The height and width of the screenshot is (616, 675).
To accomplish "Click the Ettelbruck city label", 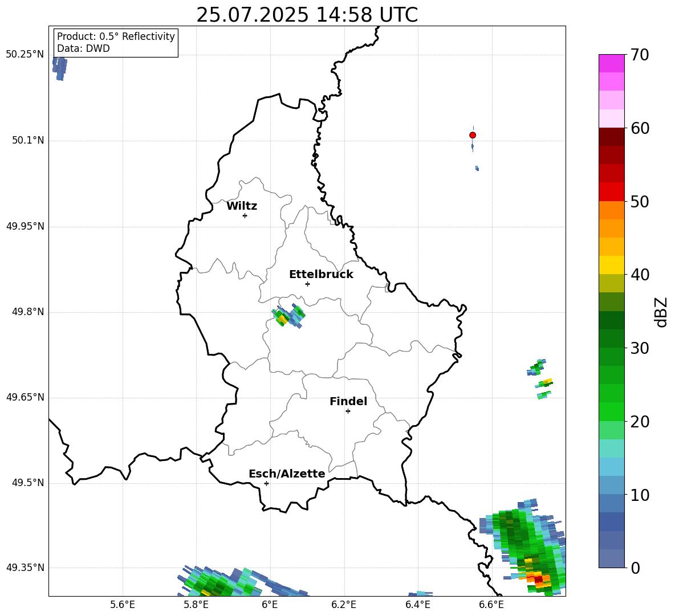I will click(x=321, y=275).
